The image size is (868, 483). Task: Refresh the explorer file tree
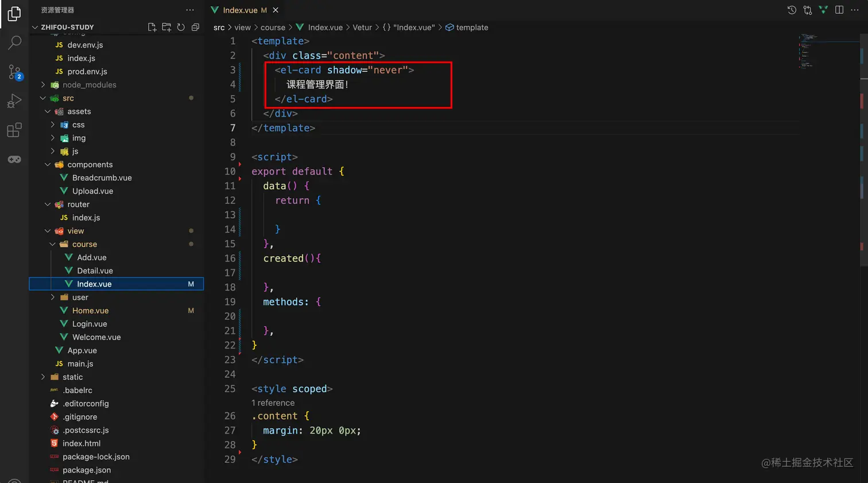[x=181, y=27]
